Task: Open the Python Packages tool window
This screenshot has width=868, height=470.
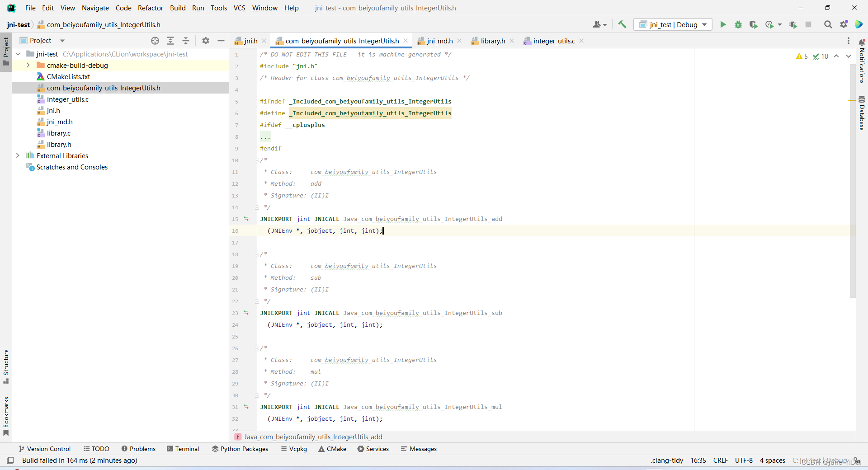Action: point(240,449)
